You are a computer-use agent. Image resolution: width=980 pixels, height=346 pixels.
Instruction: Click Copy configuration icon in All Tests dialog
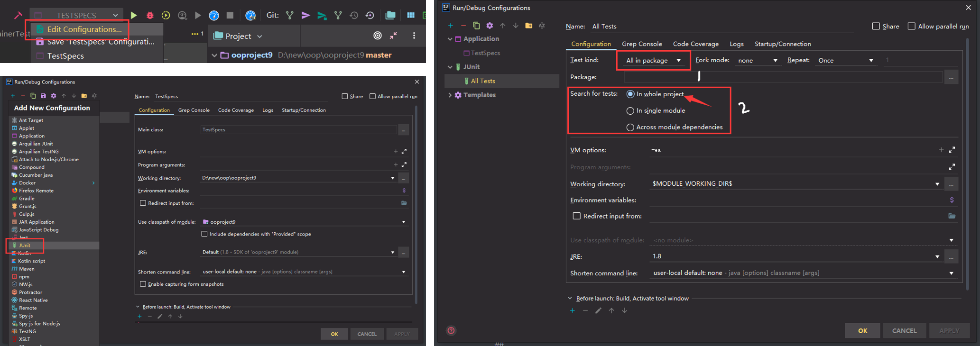click(x=476, y=26)
